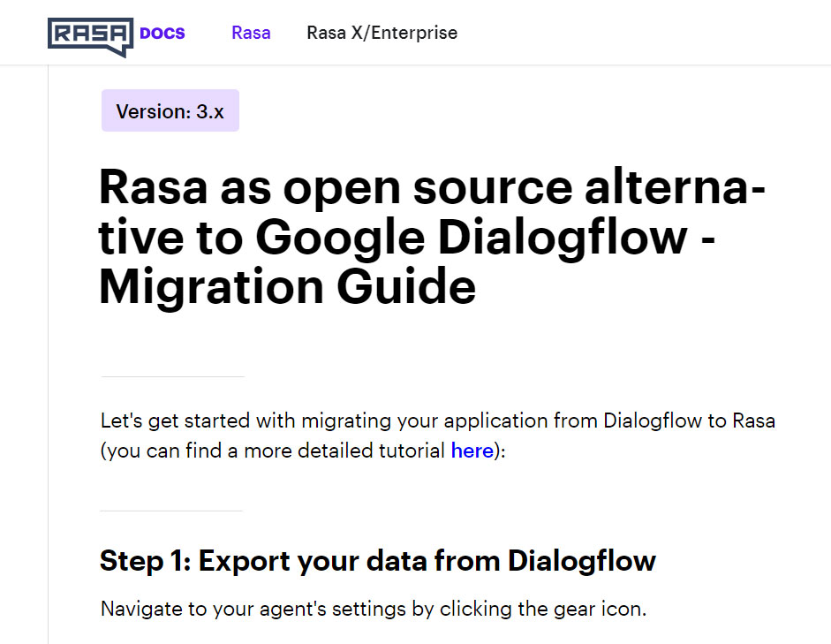
Task: Click the Rasa logo icon
Action: 90,37
